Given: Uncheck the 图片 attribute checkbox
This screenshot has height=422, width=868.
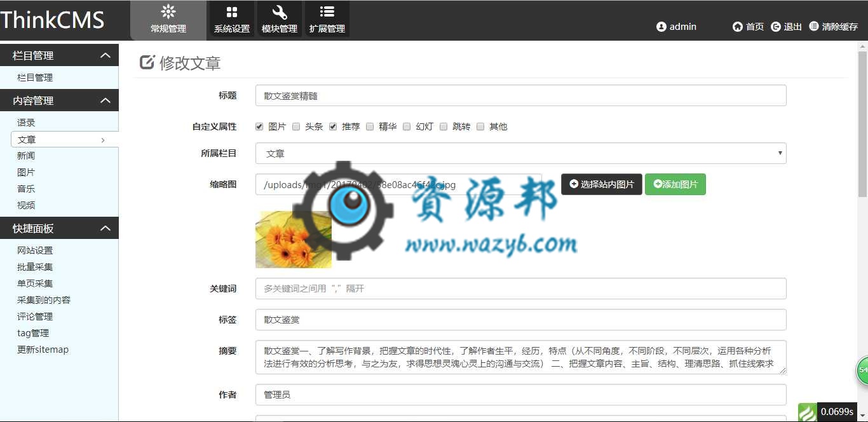Looking at the screenshot, I should (259, 126).
